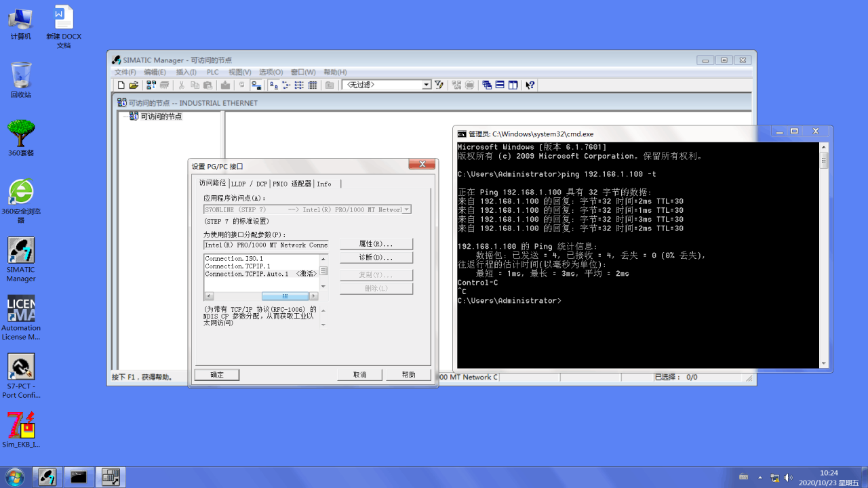The width and height of the screenshot is (868, 488).
Task: Open the 窗口(W) menu
Action: (x=303, y=72)
